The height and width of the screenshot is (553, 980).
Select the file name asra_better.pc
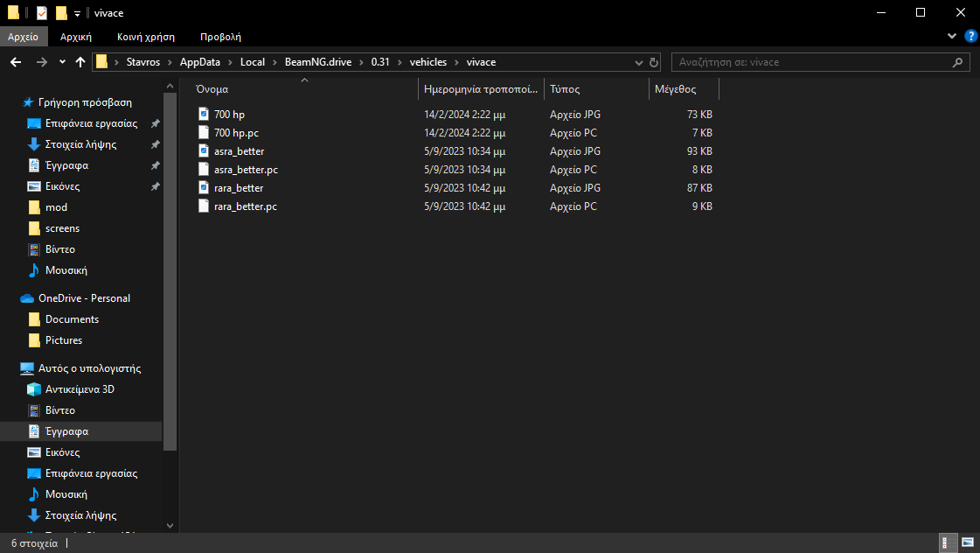click(x=246, y=170)
